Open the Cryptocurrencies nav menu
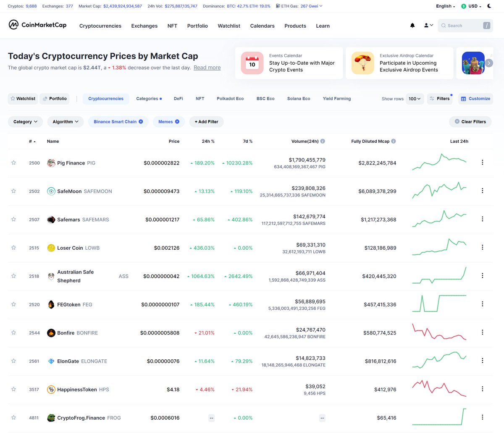 100,26
